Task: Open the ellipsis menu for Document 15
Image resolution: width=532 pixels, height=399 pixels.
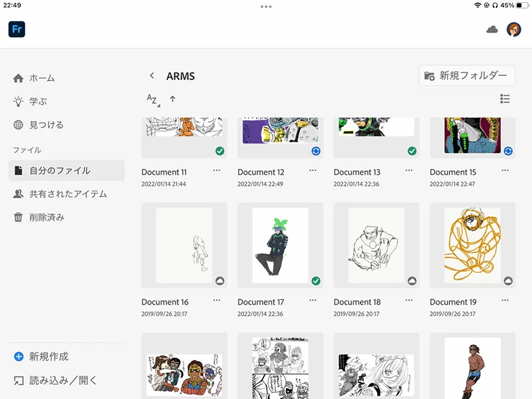Action: [505, 171]
